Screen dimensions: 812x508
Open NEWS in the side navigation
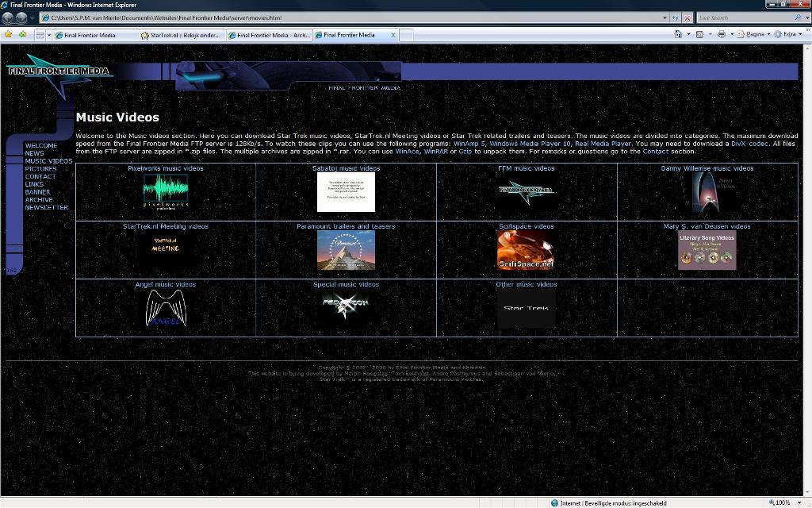click(34, 153)
